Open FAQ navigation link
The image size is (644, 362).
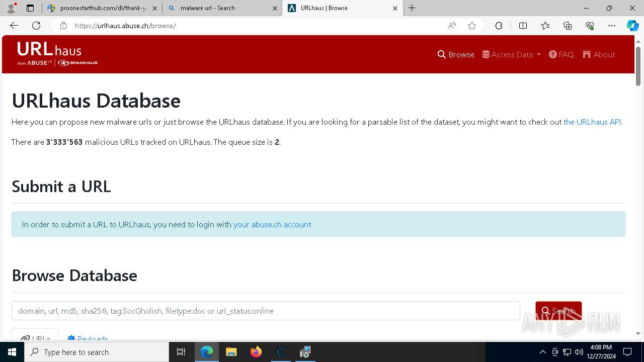tap(561, 54)
